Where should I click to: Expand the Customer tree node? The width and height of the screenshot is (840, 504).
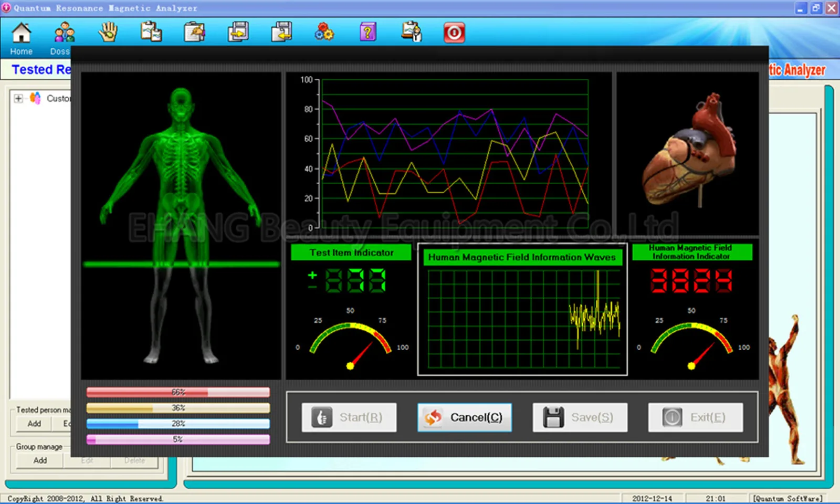tap(18, 99)
